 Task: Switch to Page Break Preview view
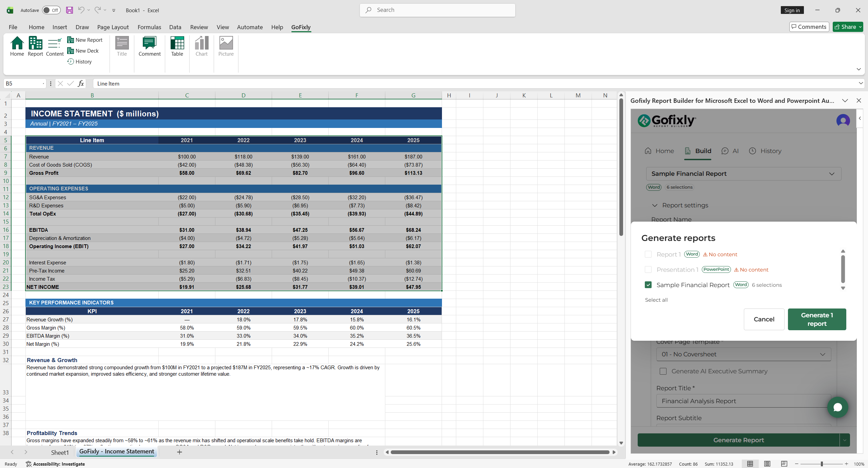[x=784, y=464]
